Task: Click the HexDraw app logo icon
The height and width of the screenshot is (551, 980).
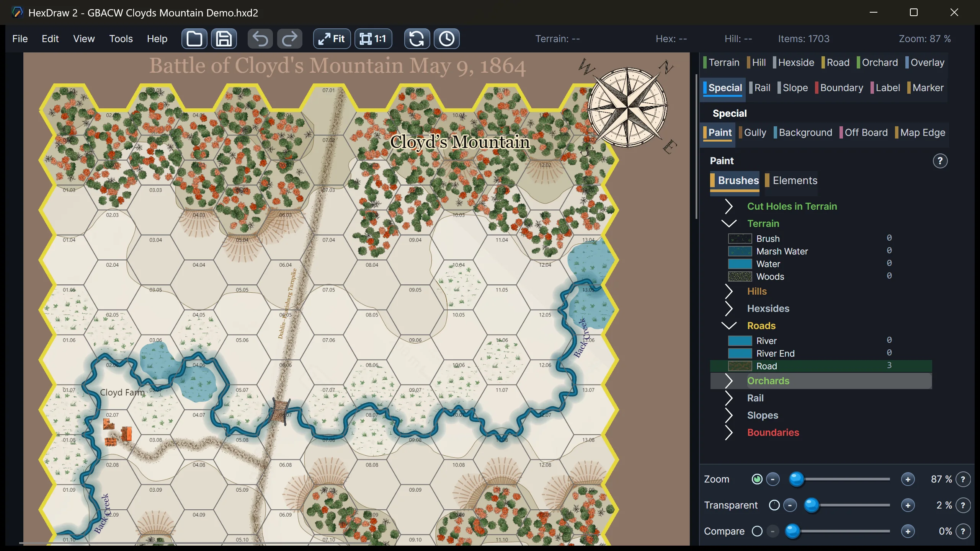Action: 17,12
